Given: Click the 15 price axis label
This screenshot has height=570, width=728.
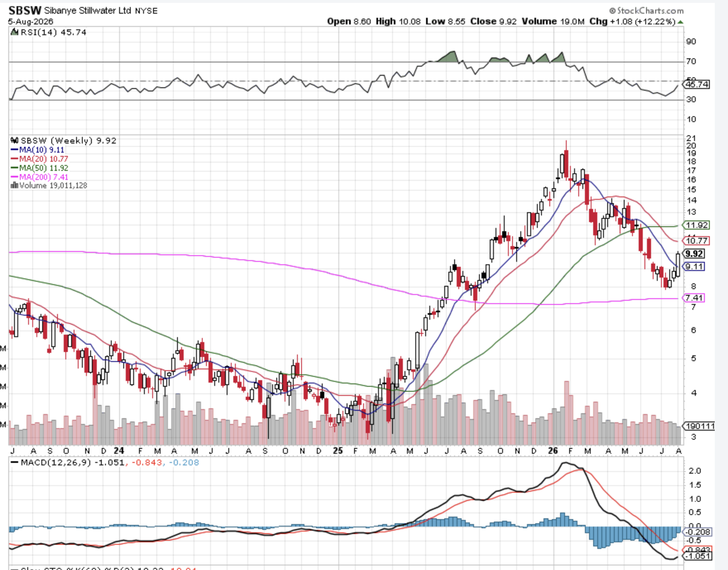Looking at the screenshot, I should click(691, 190).
